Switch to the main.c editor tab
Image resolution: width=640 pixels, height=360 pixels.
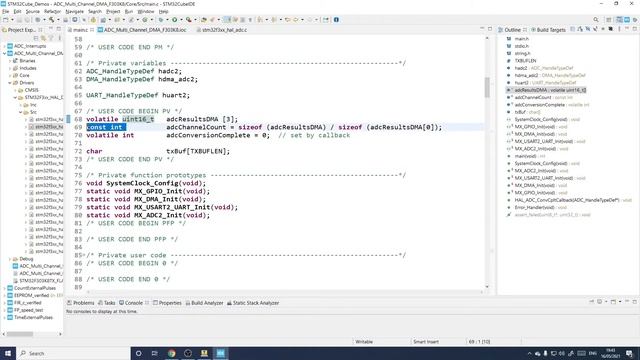click(x=80, y=30)
